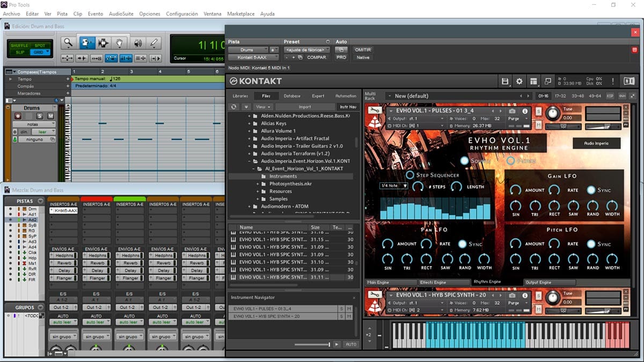Open the Marketplace menu
This screenshot has height=362, width=644.
click(241, 13)
